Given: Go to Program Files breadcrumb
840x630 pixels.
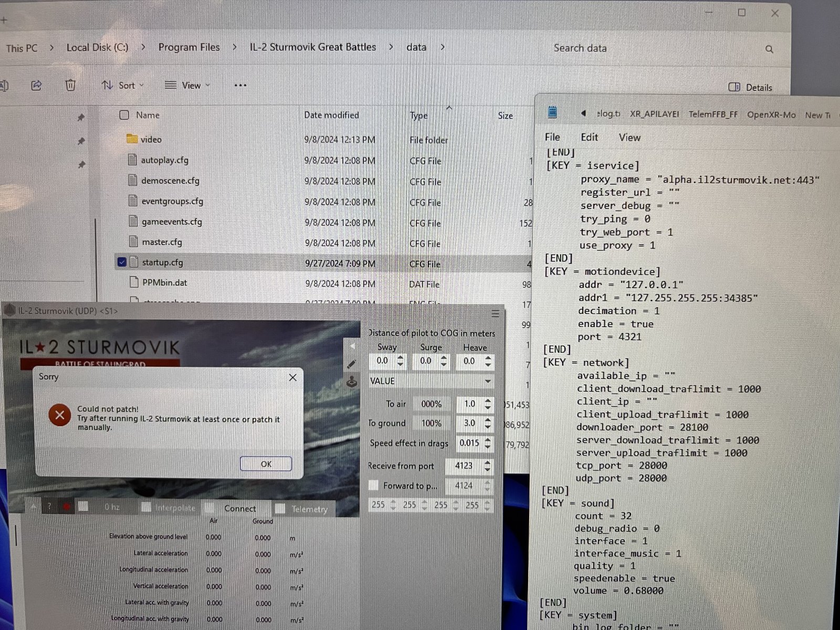Looking at the screenshot, I should [x=189, y=47].
